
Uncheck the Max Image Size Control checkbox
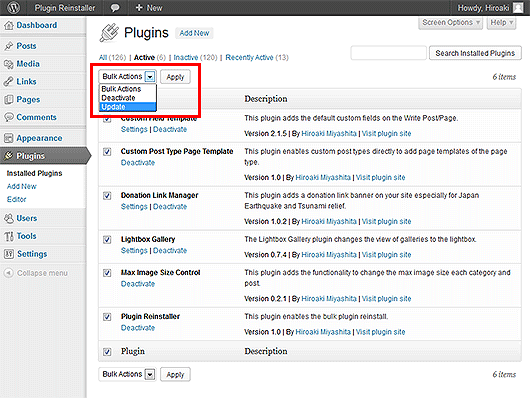pos(107,273)
